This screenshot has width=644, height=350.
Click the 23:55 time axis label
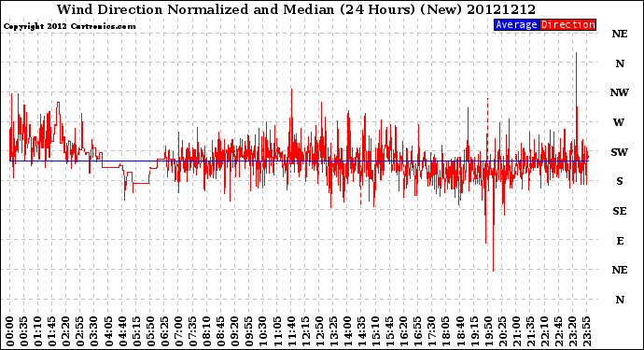coord(586,331)
